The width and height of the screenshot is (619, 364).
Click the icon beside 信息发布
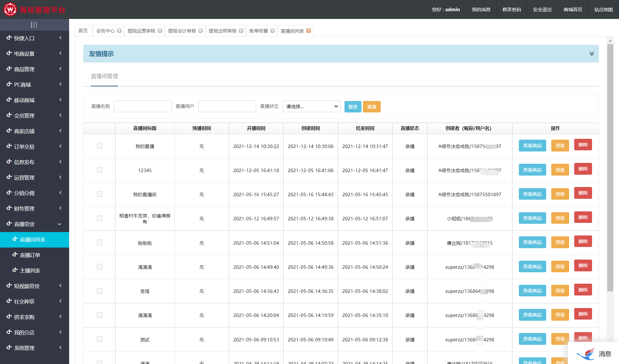[x=9, y=161]
